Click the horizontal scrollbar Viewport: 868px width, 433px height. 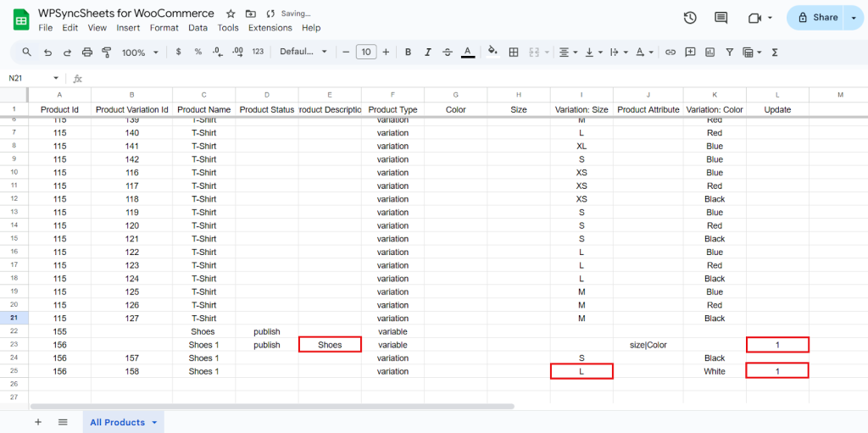[x=272, y=406]
